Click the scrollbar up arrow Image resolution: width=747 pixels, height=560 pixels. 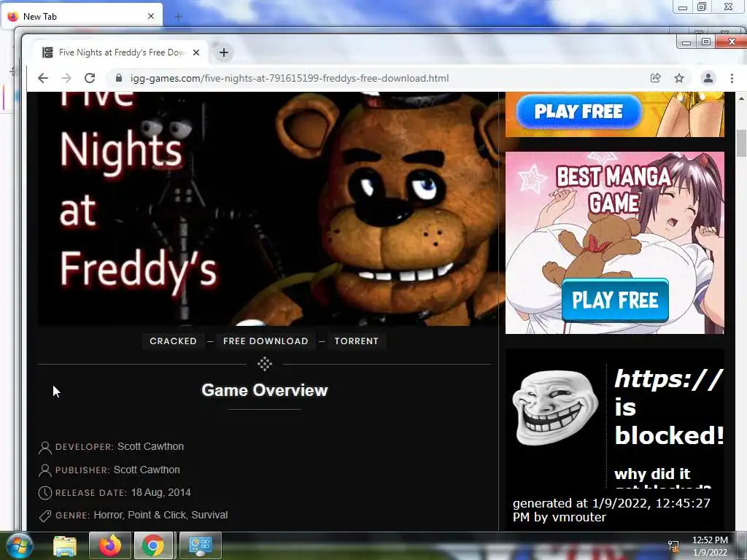click(741, 98)
